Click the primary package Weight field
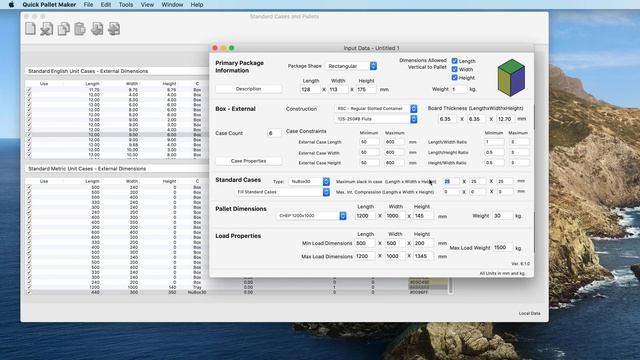 tap(459, 89)
